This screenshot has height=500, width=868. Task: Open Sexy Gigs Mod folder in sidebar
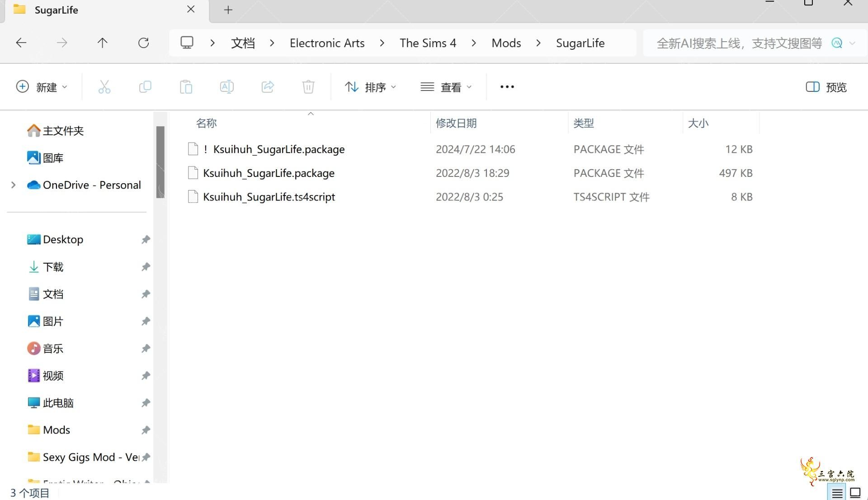(83, 457)
